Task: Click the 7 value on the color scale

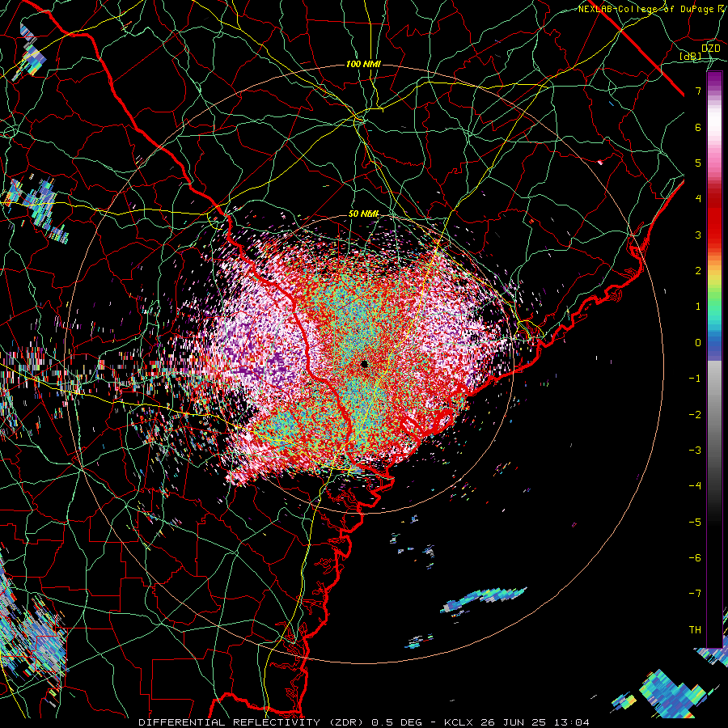Action: [698, 91]
